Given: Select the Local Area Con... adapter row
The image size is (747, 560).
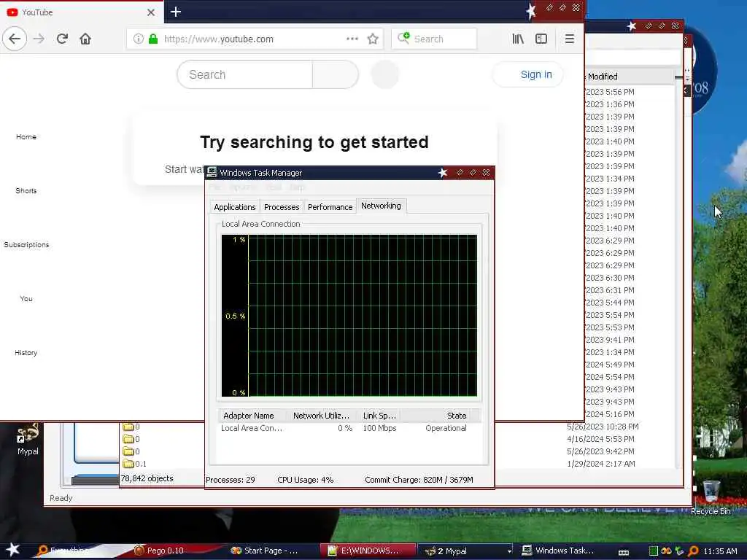Looking at the screenshot, I should (348, 428).
